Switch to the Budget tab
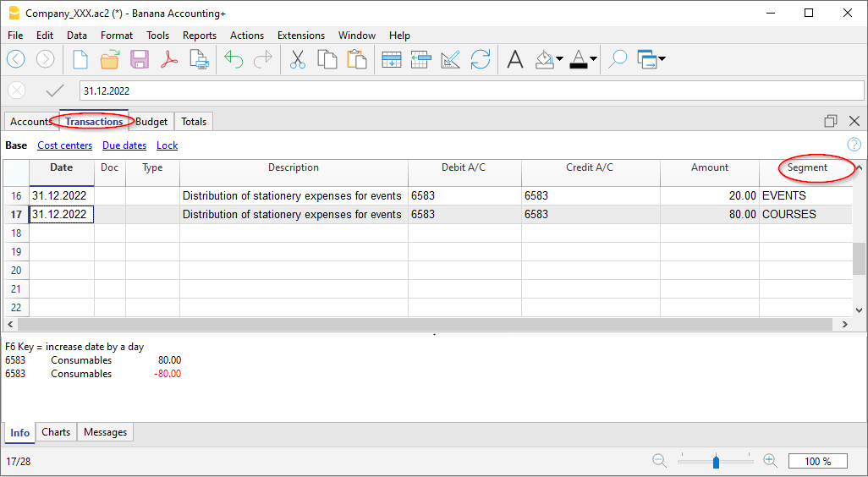Viewport: 868px width, 477px height. 152,122
